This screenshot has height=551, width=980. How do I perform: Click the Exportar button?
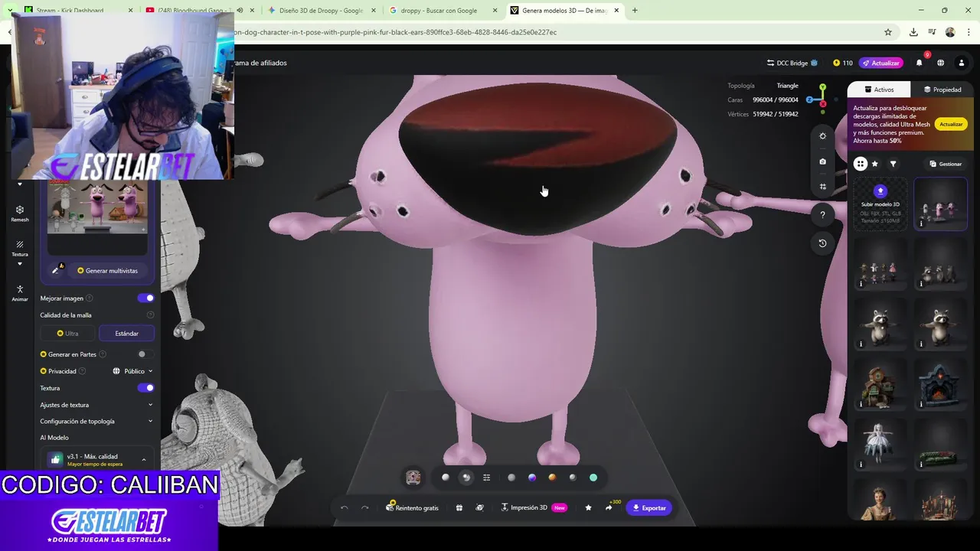(648, 507)
